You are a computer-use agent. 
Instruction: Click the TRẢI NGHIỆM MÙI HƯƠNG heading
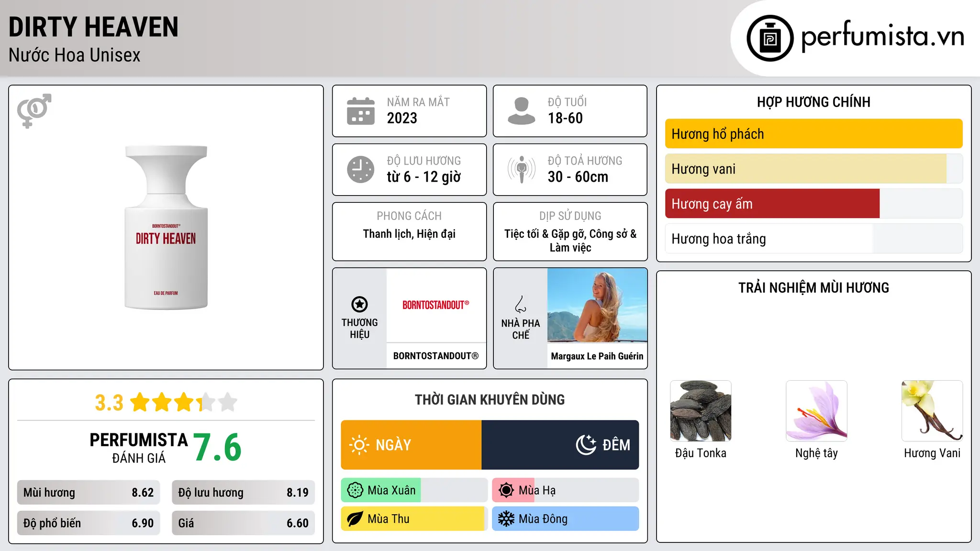pyautogui.click(x=813, y=288)
